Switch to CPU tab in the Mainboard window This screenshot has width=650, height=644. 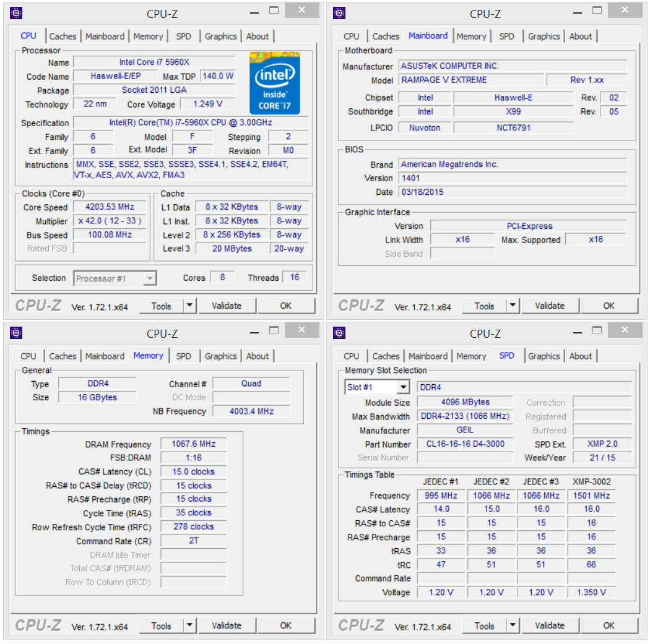coord(351,36)
